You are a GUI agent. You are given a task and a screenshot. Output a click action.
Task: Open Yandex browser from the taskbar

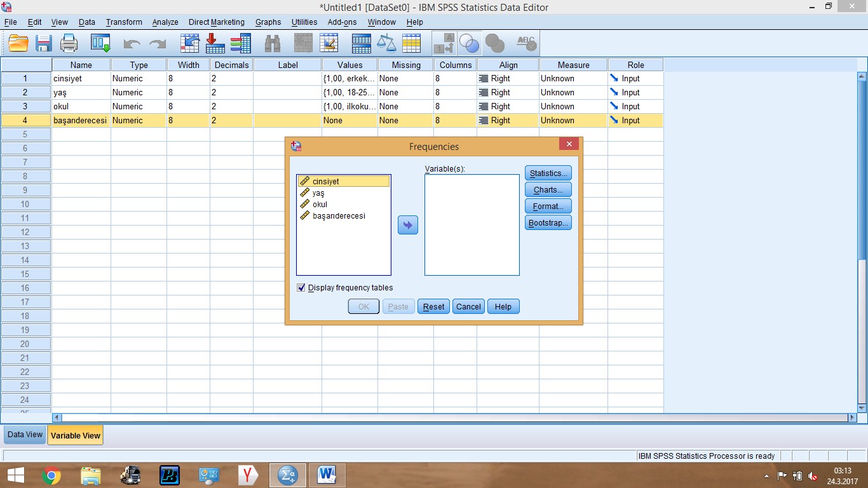click(x=248, y=475)
